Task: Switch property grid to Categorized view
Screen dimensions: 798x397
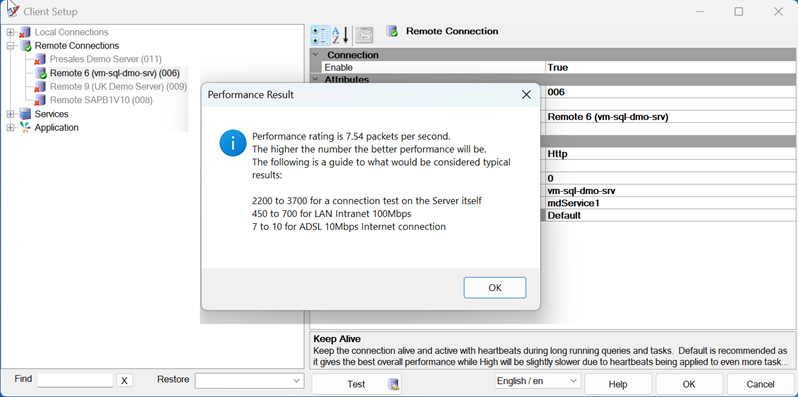Action: tap(321, 35)
